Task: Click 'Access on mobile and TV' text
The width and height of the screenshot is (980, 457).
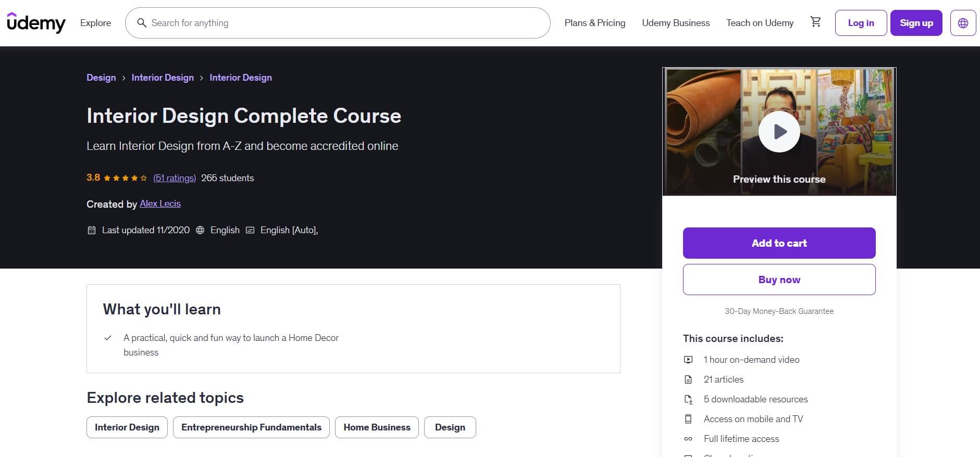Action: click(753, 419)
